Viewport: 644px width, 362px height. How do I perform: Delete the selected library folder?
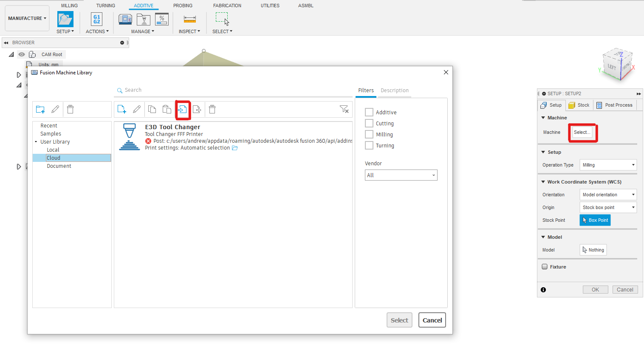click(71, 109)
